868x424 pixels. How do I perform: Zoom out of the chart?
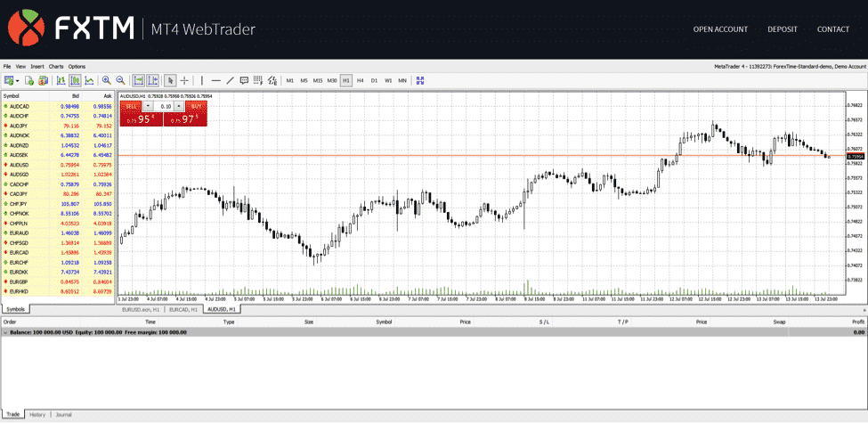(x=120, y=80)
